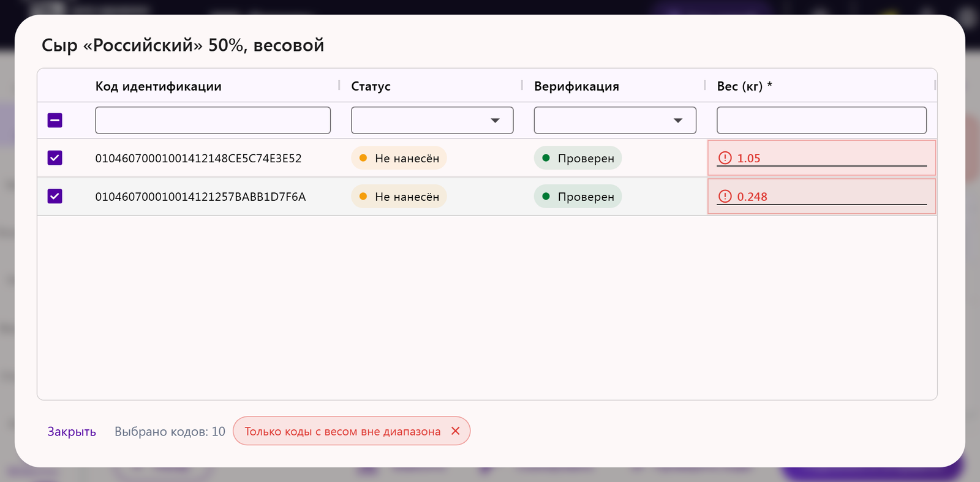Open the Статус filter dropdown
The width and height of the screenshot is (980, 482).
[x=432, y=120]
